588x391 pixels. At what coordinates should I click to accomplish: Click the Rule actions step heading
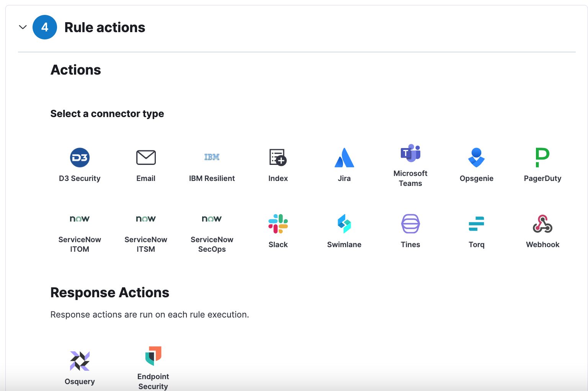[x=105, y=28]
